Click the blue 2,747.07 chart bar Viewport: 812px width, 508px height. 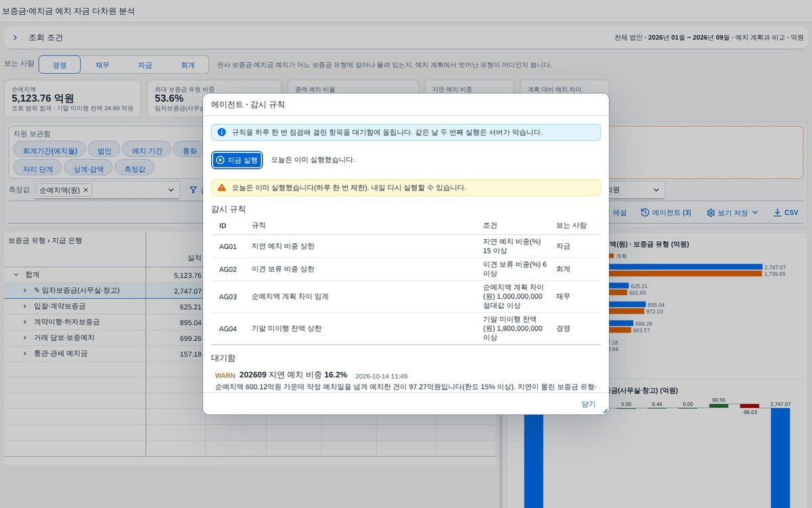[685, 267]
